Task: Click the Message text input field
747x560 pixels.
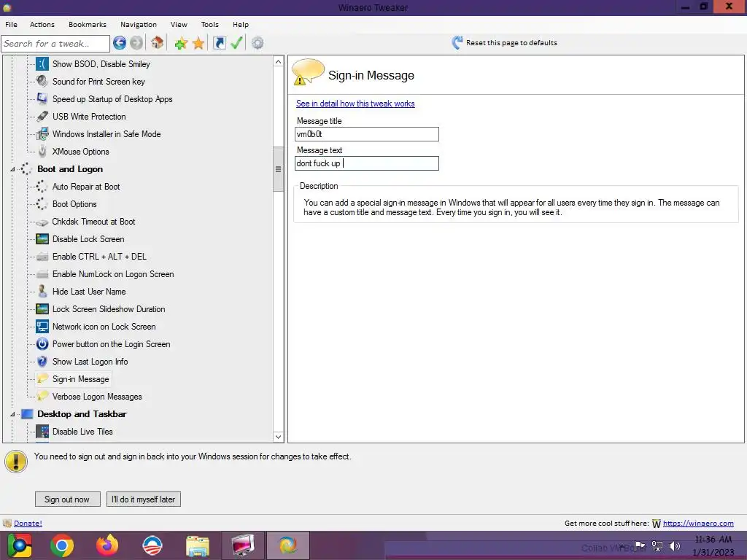Action: 367,163
